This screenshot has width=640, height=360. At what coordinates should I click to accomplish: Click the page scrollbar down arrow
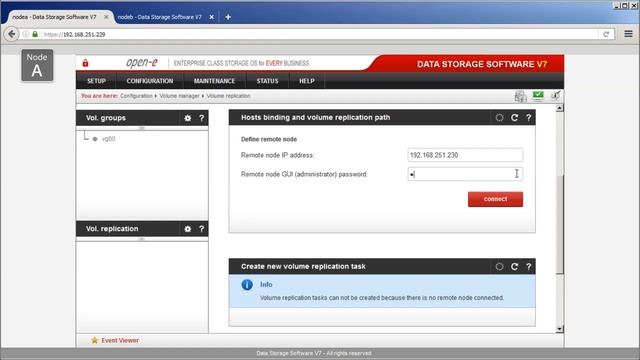[x=560, y=329]
